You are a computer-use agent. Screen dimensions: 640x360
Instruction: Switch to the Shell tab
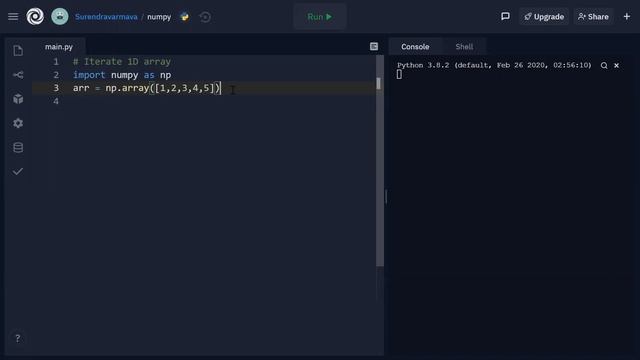464,47
